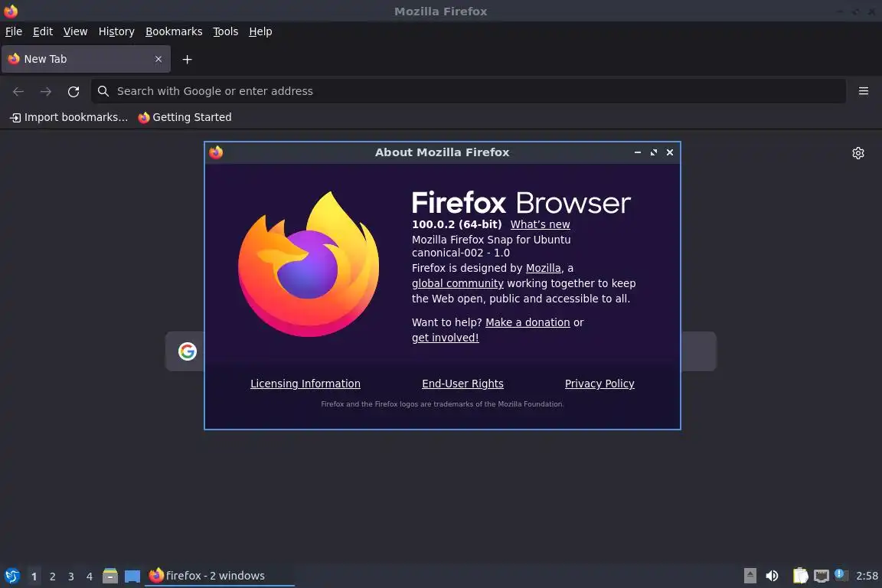
Task: Click the network tray icon
Action: (x=822, y=576)
